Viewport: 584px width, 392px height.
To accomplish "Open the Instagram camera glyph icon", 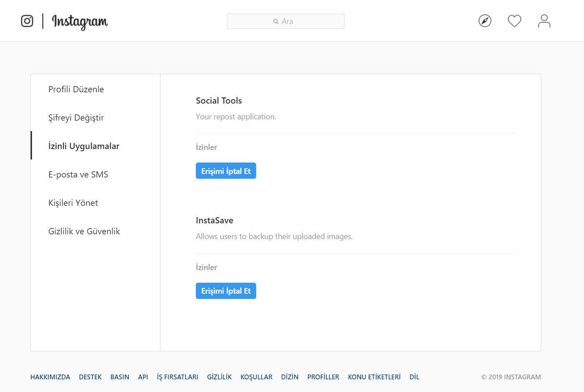I will pyautogui.click(x=27, y=20).
